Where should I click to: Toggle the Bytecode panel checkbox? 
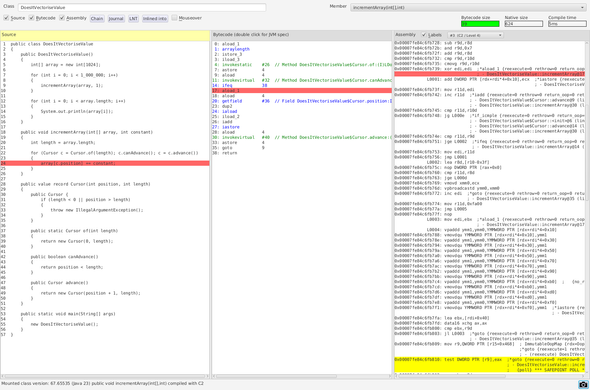point(32,18)
